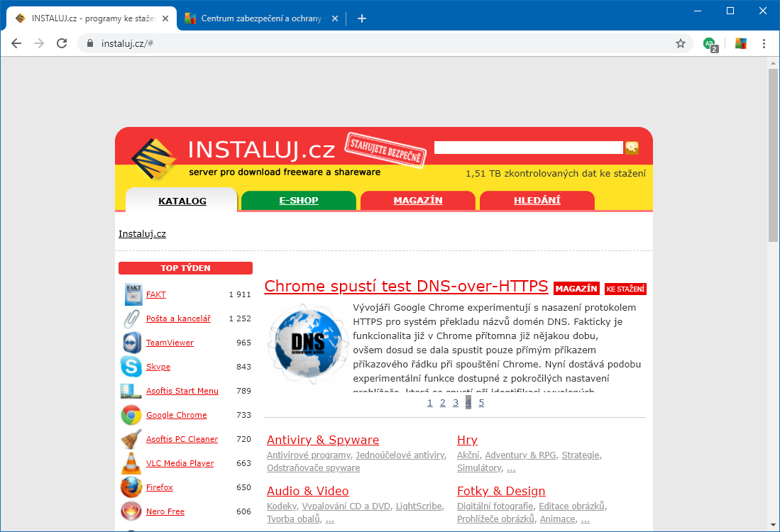Click the Firefox icon in top list
Viewport: 780px width, 532px height.
131,487
